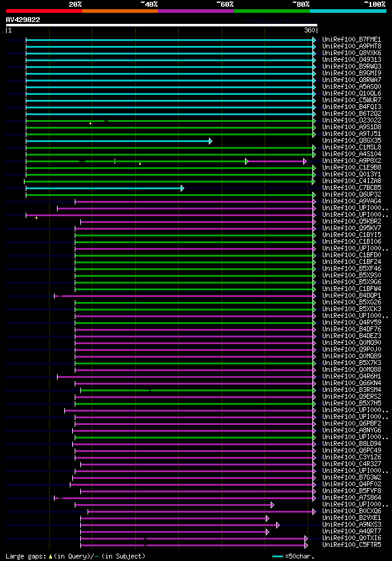
Task: Open hit UniRef100_B9RWQ3
Action: (x=352, y=67)
